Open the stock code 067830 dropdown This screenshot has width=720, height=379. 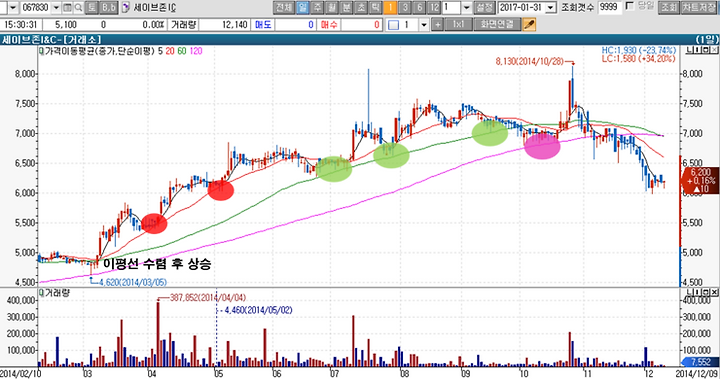pyautogui.click(x=56, y=7)
